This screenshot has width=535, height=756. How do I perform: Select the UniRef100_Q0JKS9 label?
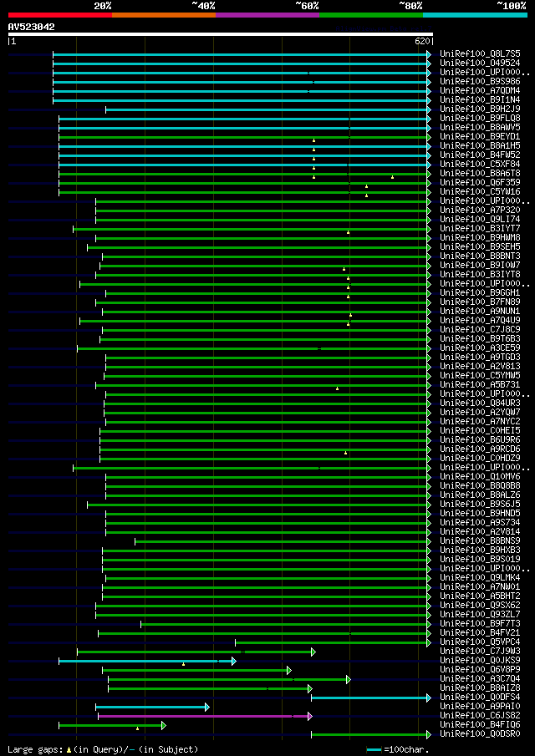pos(480,661)
